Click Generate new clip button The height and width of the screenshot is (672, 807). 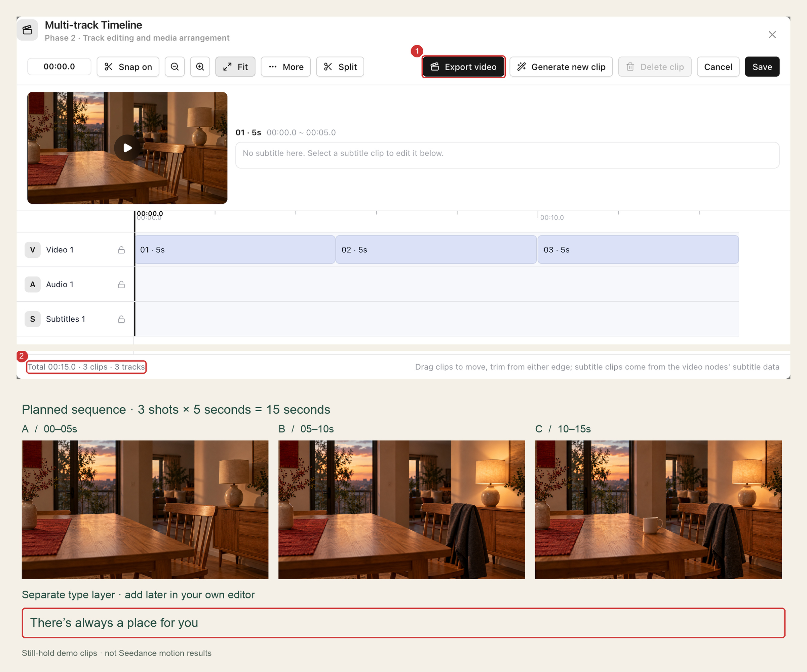[561, 67]
